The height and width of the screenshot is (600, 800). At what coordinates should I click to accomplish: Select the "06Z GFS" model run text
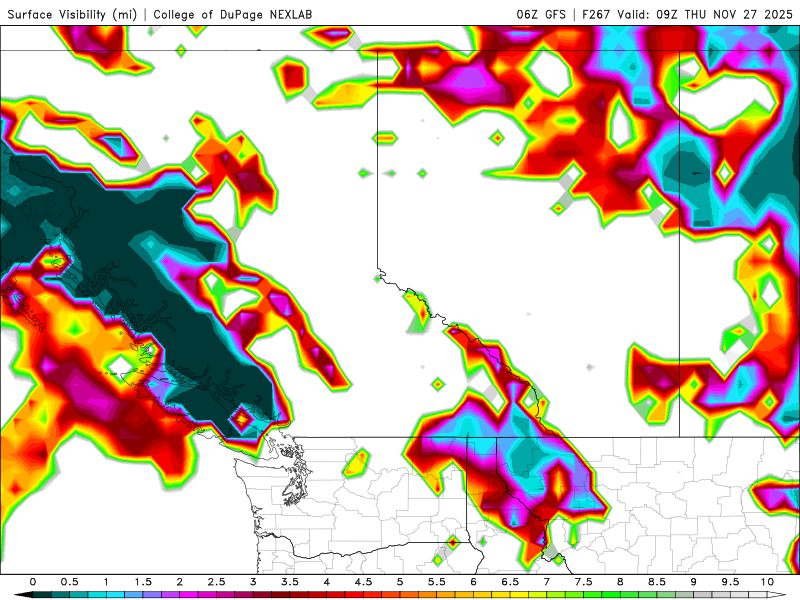pos(541,14)
